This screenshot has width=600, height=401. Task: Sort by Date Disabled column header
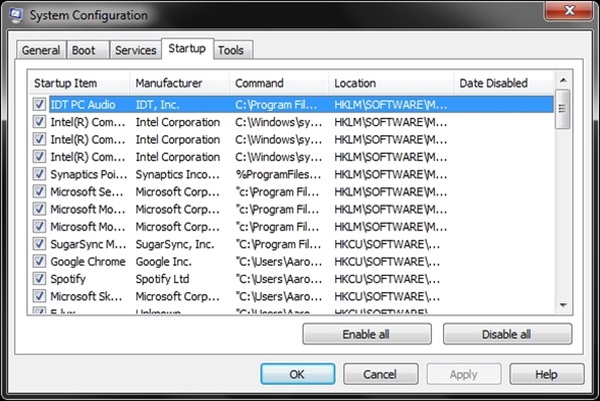tap(504, 83)
